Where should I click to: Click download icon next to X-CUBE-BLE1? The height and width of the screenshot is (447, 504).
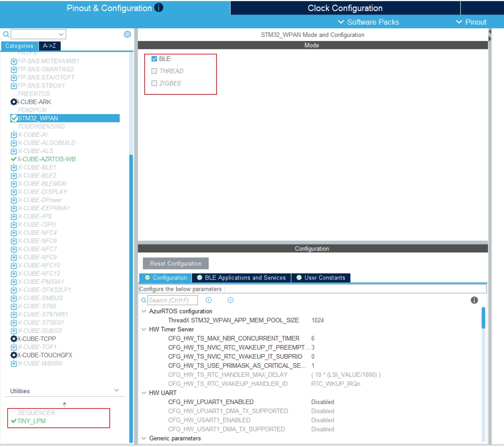[14, 167]
